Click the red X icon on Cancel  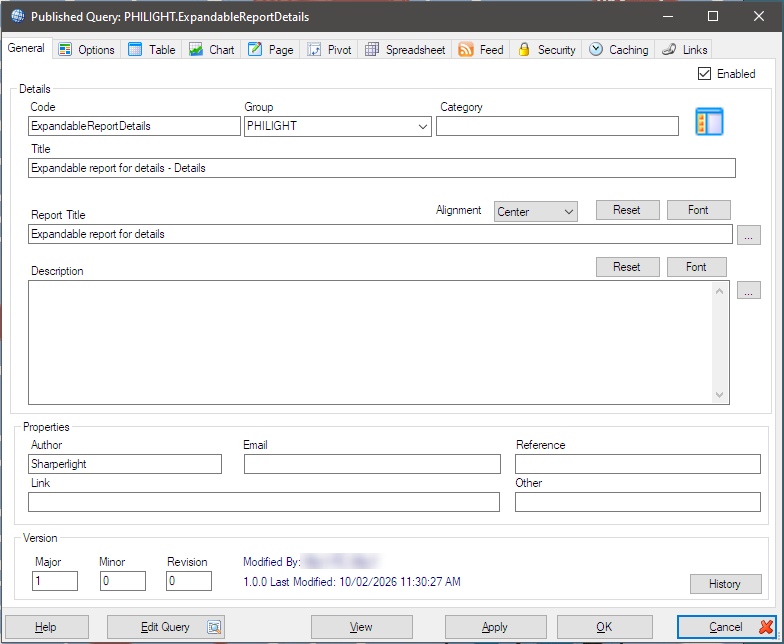coord(766,626)
